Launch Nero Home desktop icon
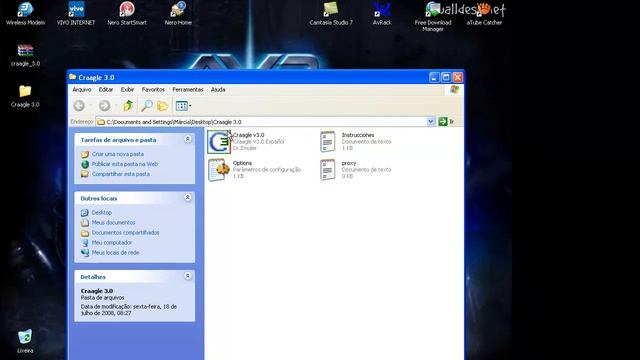This screenshot has width=640, height=360. point(178,13)
